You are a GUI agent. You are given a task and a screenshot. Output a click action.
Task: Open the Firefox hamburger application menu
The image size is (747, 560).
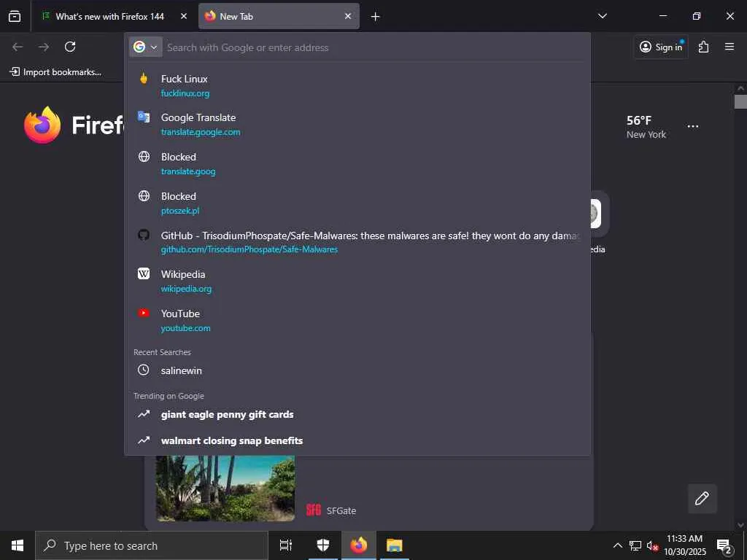[729, 47]
